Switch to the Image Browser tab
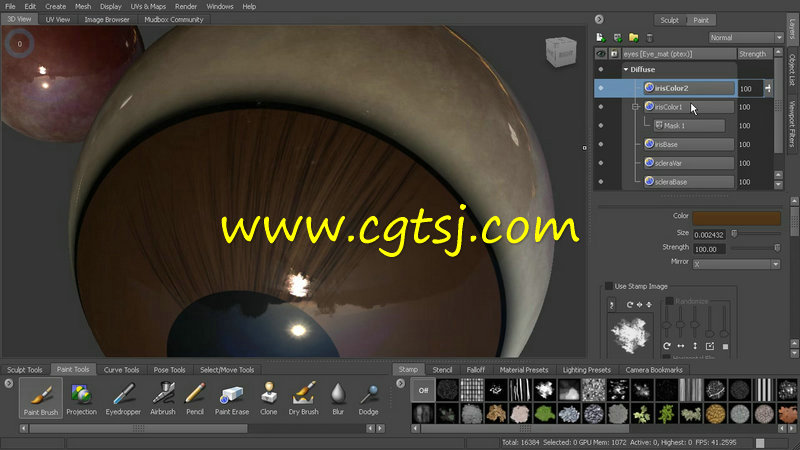The width and height of the screenshot is (800, 450). (x=107, y=19)
